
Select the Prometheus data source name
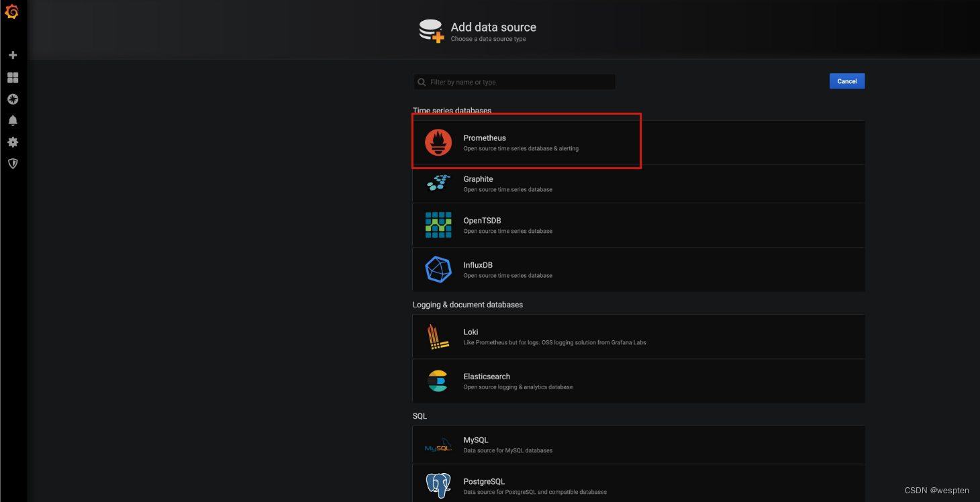point(485,138)
